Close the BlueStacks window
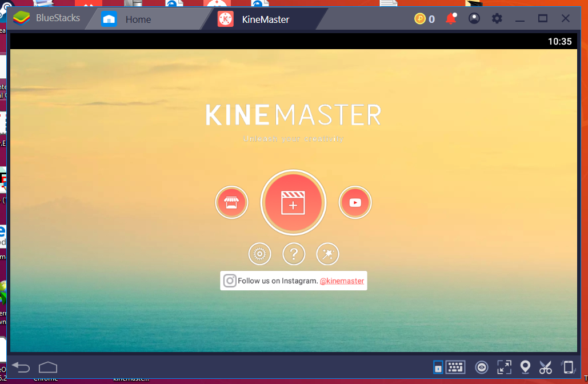The height and width of the screenshot is (384, 588). point(566,18)
